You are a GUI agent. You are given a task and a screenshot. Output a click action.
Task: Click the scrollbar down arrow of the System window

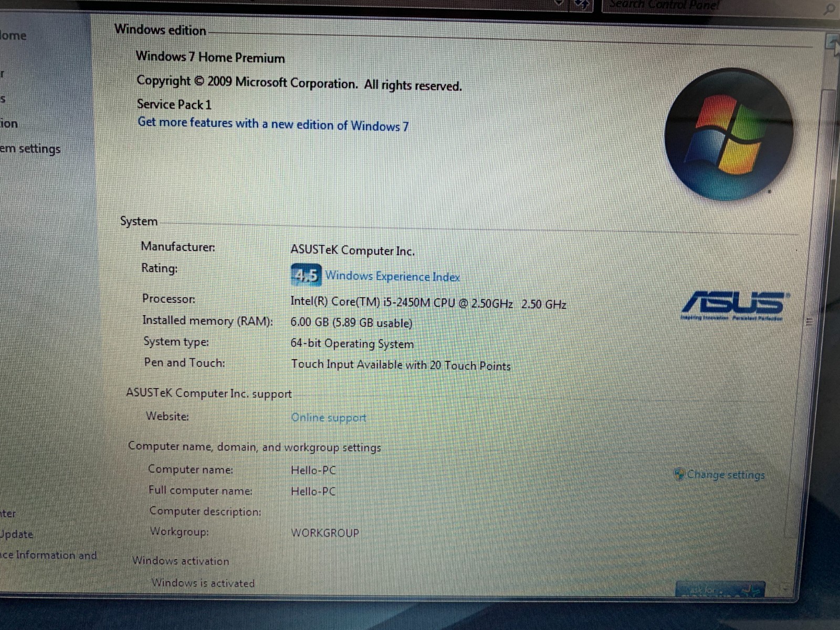pos(785,589)
